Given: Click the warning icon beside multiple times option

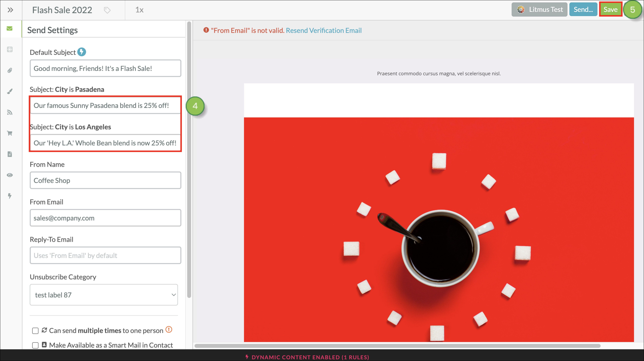Looking at the screenshot, I should [169, 330].
